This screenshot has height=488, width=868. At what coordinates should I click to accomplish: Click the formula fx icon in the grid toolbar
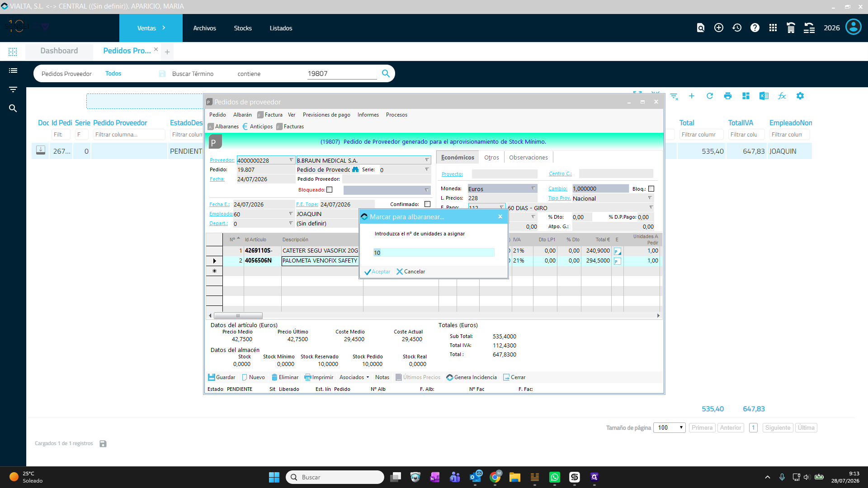point(782,96)
